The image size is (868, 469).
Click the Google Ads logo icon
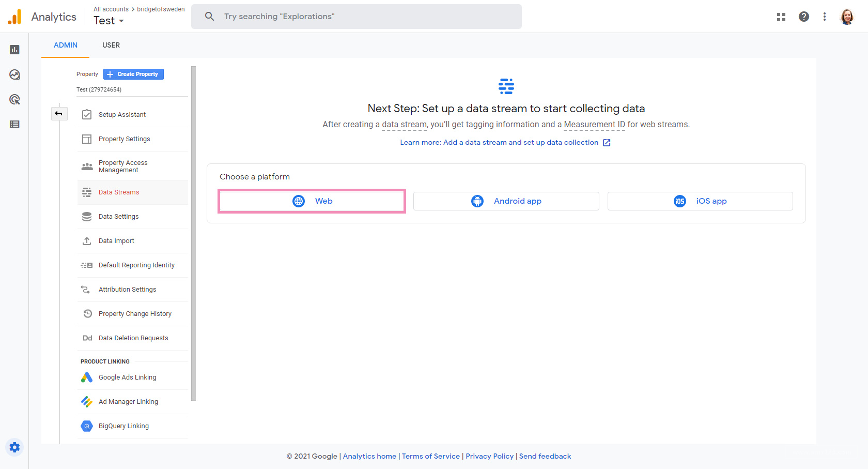coord(87,377)
